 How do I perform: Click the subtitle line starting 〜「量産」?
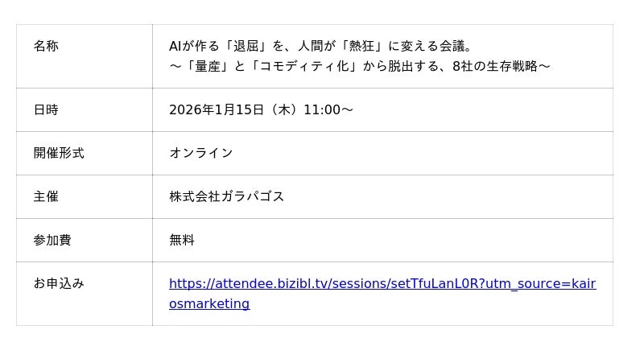(x=359, y=66)
